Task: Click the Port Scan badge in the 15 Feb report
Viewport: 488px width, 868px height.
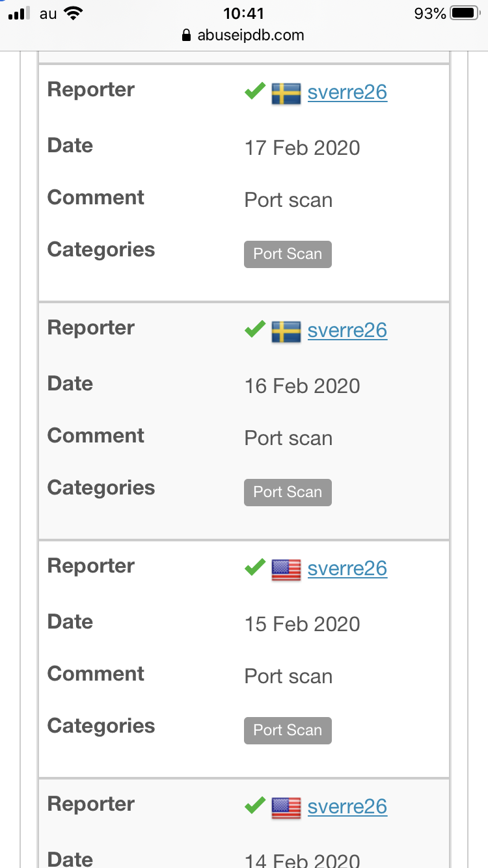Action: click(x=288, y=730)
